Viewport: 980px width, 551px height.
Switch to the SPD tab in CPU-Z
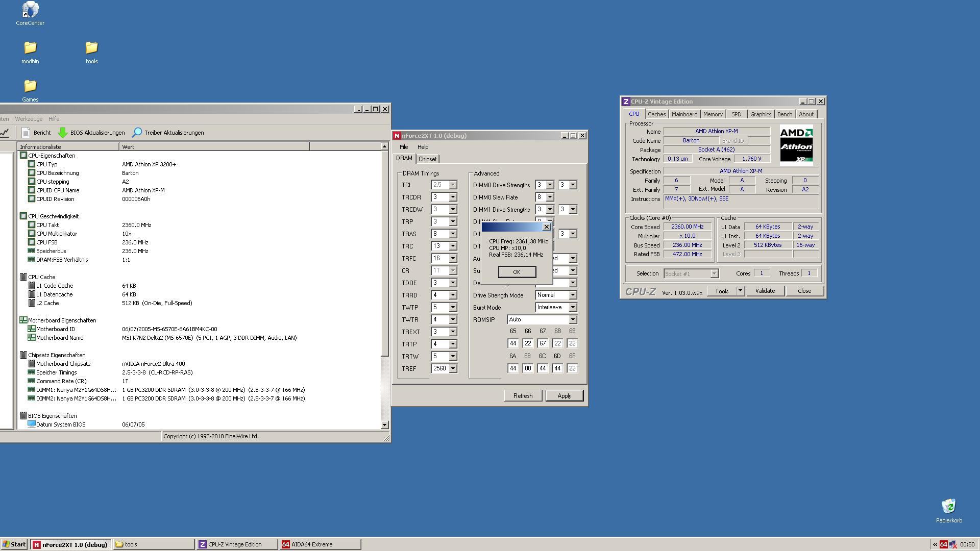click(x=736, y=114)
